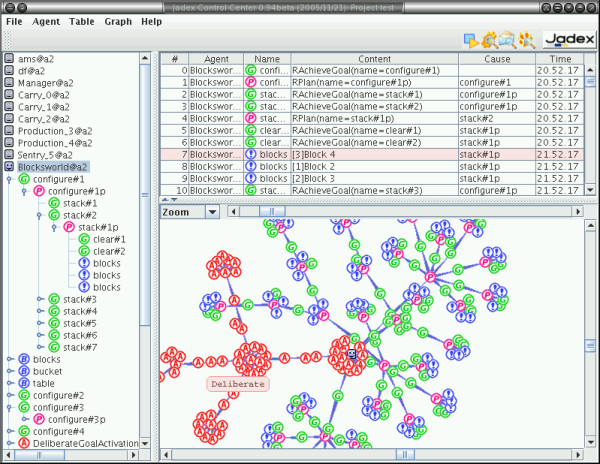Collapse the configure#1p plan node
The height and width of the screenshot is (464, 600).
(x=24, y=191)
